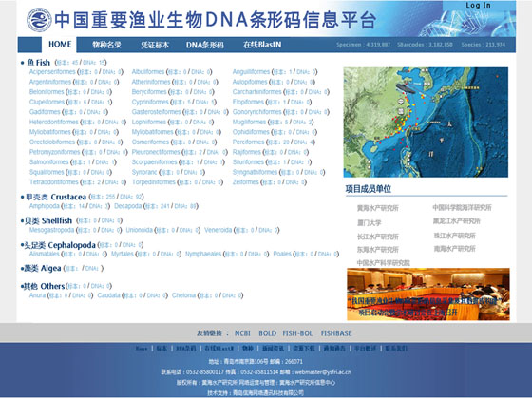Click the site logo emblem in header
Image resolution: width=532 pixels, height=398 pixels.
(x=39, y=20)
